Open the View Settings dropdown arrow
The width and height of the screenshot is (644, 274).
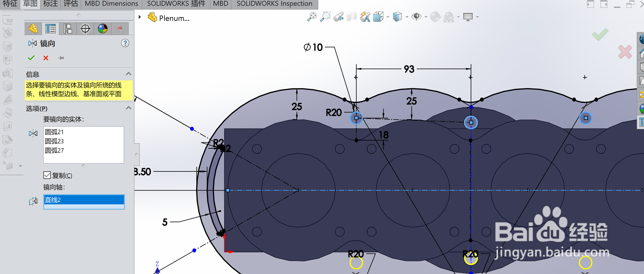[477, 17]
